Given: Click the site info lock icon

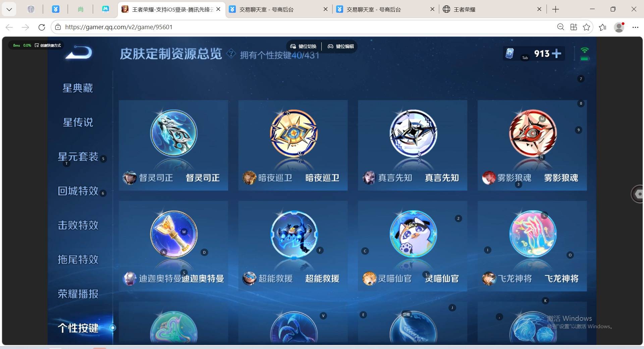Looking at the screenshot, I should (58, 27).
